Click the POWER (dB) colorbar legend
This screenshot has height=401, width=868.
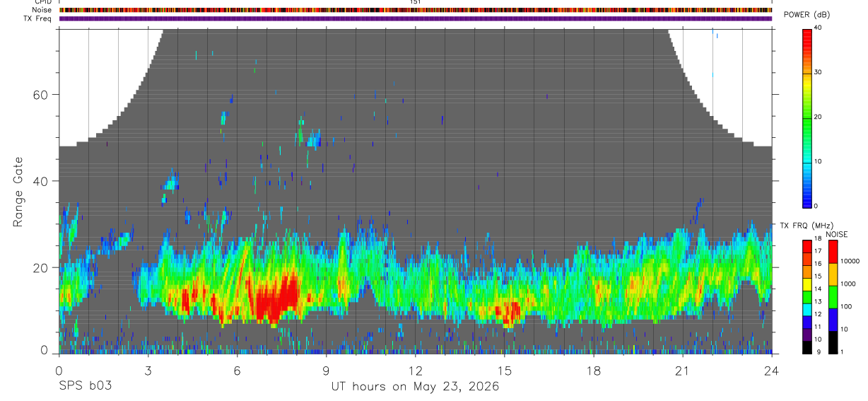pos(807,117)
